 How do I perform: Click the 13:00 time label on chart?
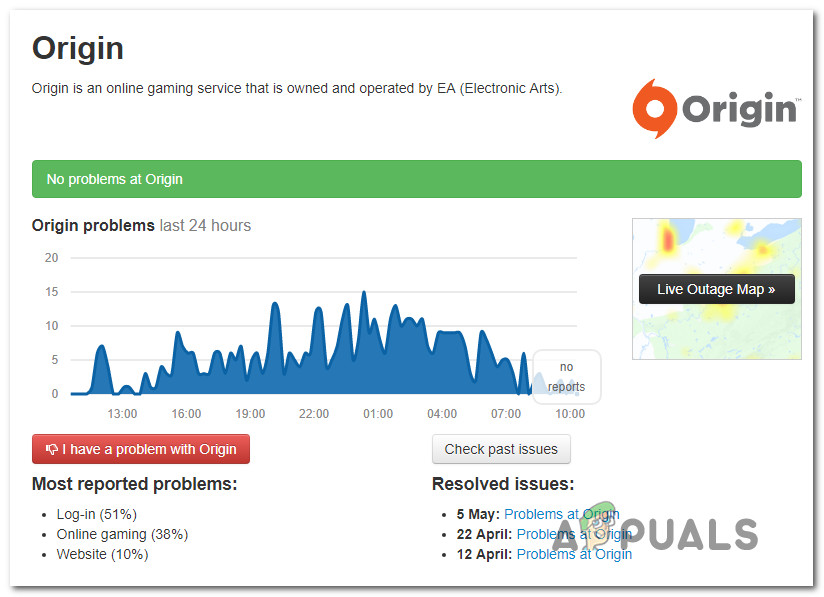[122, 414]
